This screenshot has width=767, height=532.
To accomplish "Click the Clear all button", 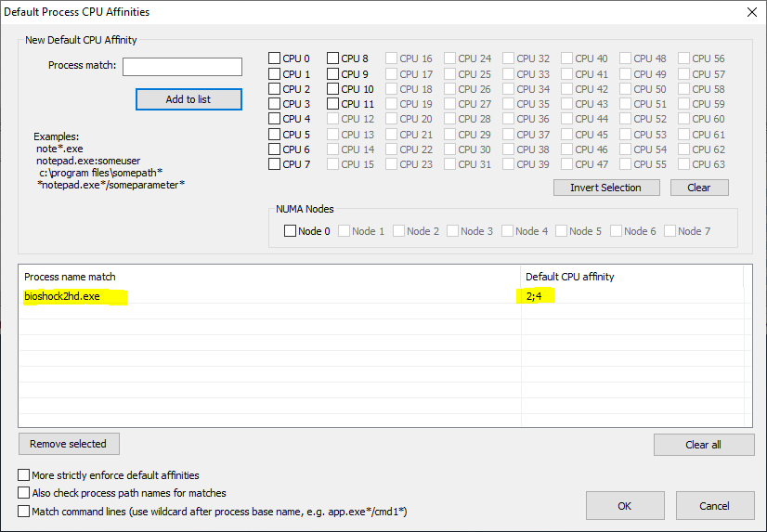I will 703,445.
